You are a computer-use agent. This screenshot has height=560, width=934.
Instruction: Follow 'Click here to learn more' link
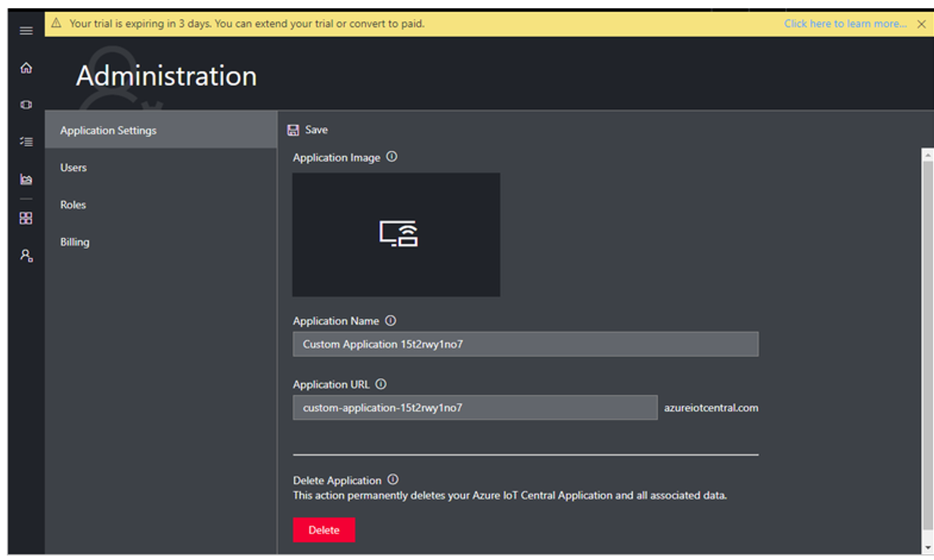(x=845, y=23)
